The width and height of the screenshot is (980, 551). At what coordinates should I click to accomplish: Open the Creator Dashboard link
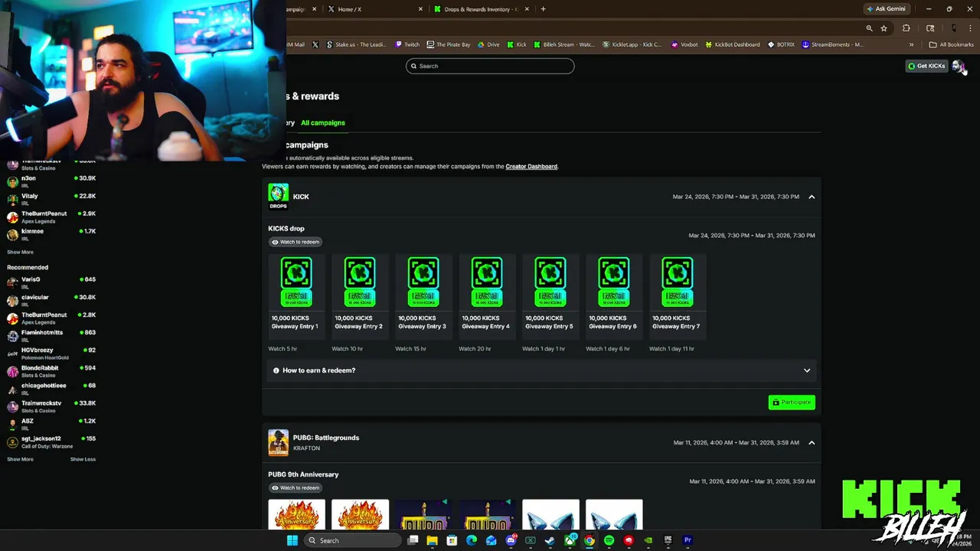tap(531, 166)
